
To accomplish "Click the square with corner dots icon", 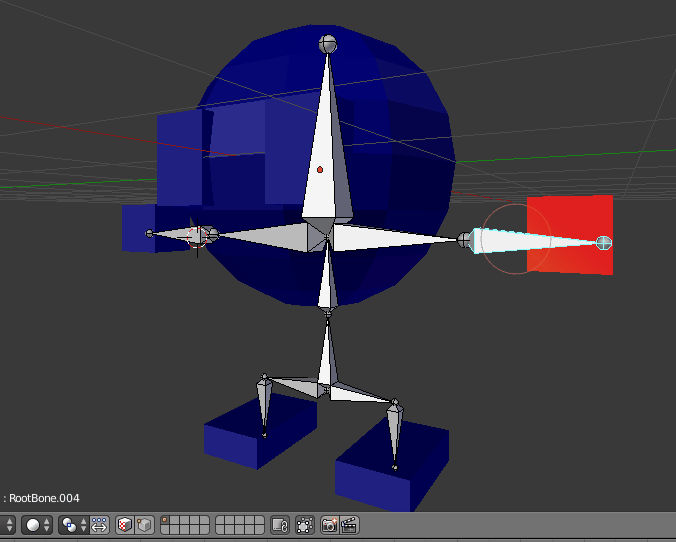I will [305, 525].
